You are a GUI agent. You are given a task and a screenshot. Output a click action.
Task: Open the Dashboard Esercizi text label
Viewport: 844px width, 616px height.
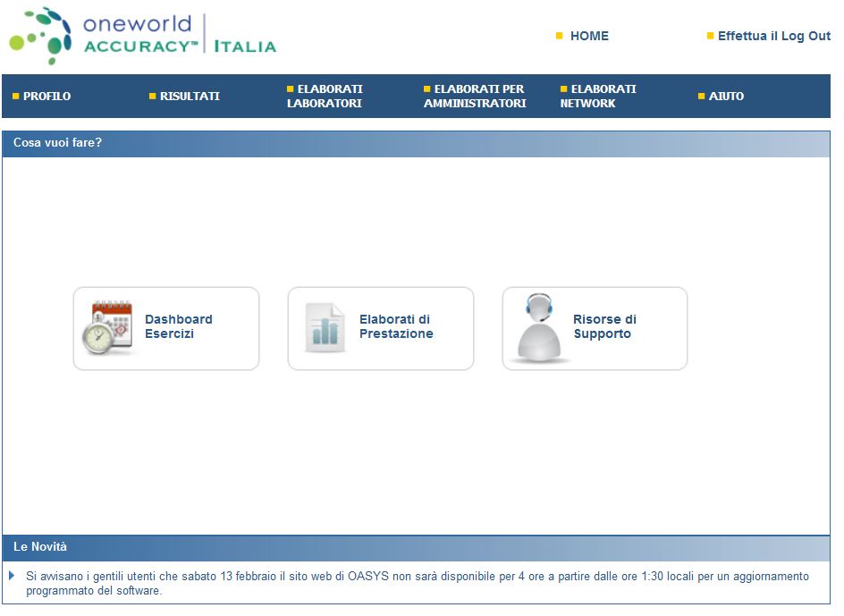click(x=179, y=326)
